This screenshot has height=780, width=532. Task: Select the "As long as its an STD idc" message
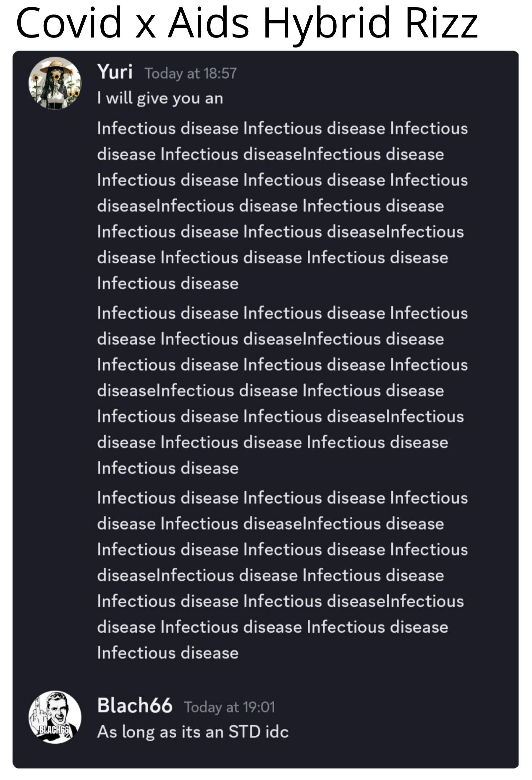pyautogui.click(x=193, y=732)
